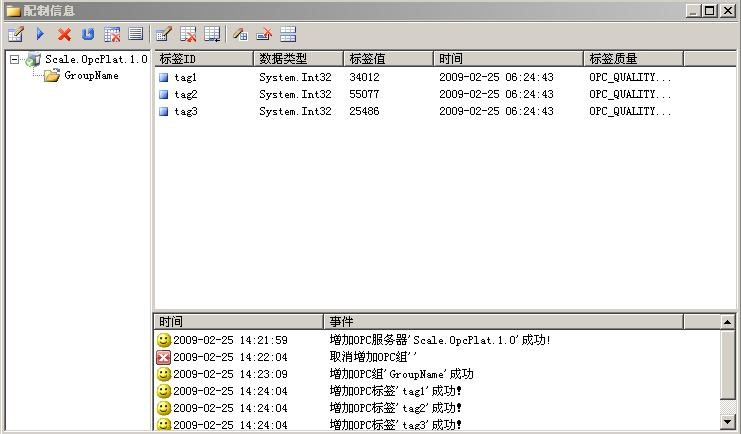
Task: Click the 标签质量 column header
Action: click(x=633, y=59)
